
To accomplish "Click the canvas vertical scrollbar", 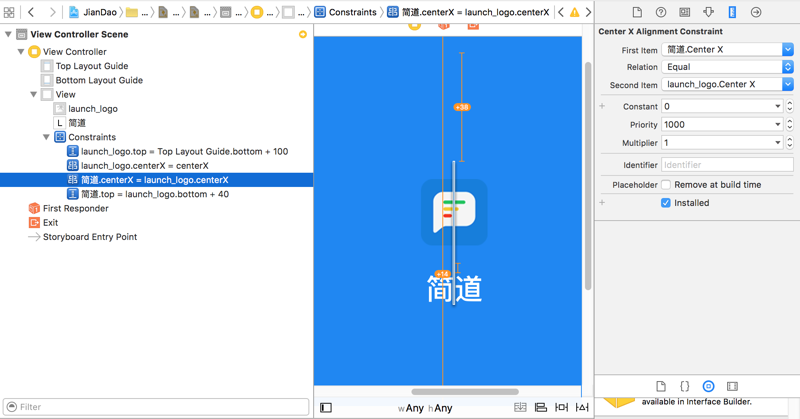I will coord(588,176).
